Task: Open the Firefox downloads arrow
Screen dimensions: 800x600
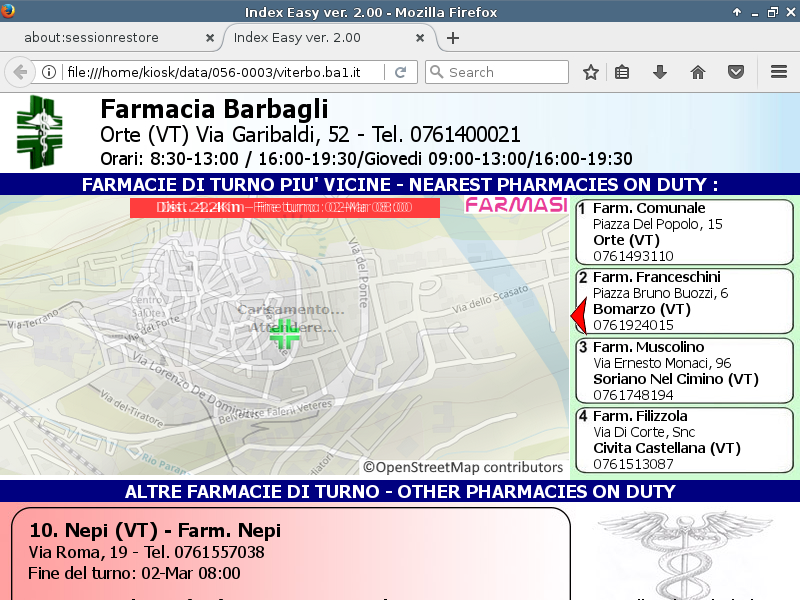Action: [659, 72]
